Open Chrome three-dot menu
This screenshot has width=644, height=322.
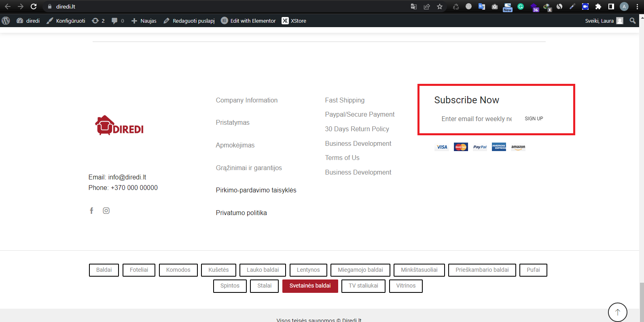[637, 6]
